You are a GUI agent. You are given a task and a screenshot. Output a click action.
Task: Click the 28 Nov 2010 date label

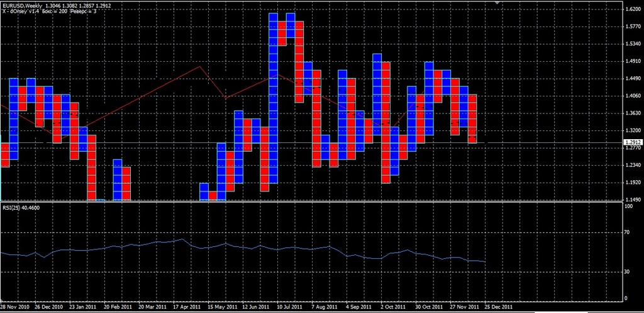tap(14, 307)
